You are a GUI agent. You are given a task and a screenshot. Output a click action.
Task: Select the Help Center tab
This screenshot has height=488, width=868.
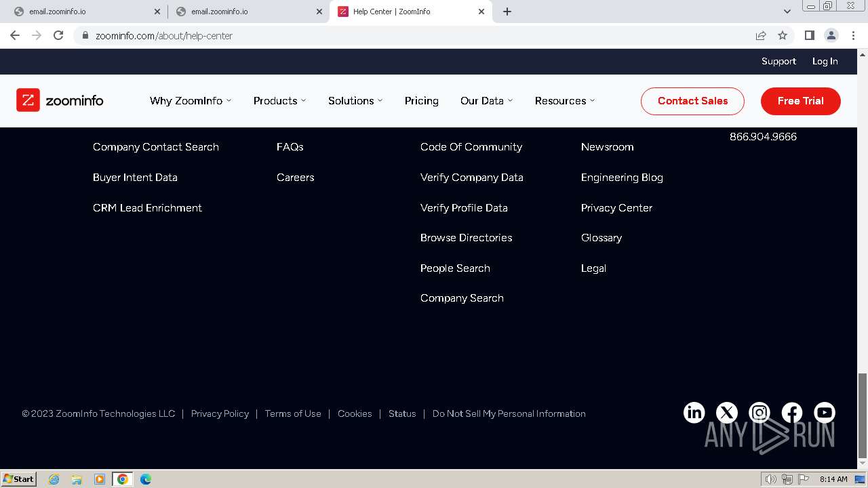411,12
